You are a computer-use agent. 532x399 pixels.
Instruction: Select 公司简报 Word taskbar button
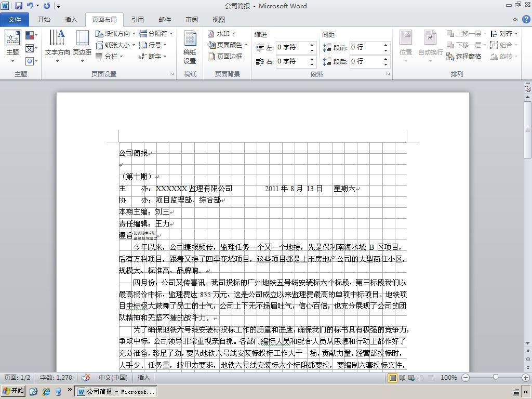116,392
